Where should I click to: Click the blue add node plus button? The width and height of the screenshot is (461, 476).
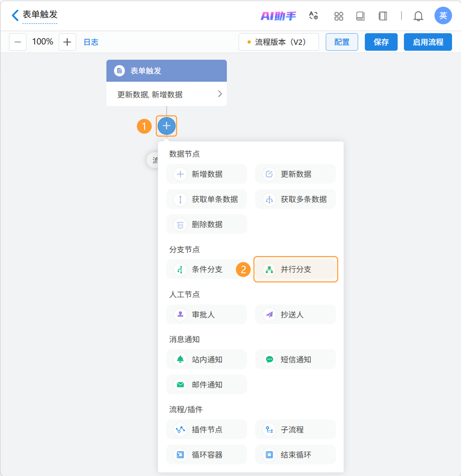click(x=166, y=126)
